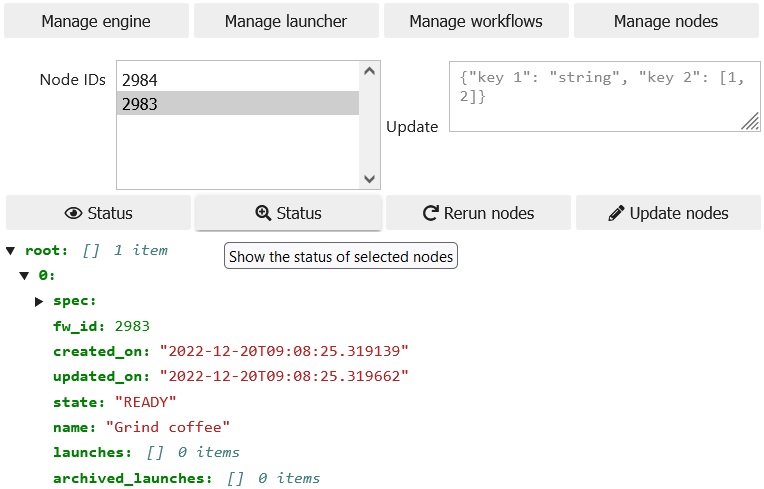Click the root "1 item" summary

click(x=141, y=250)
